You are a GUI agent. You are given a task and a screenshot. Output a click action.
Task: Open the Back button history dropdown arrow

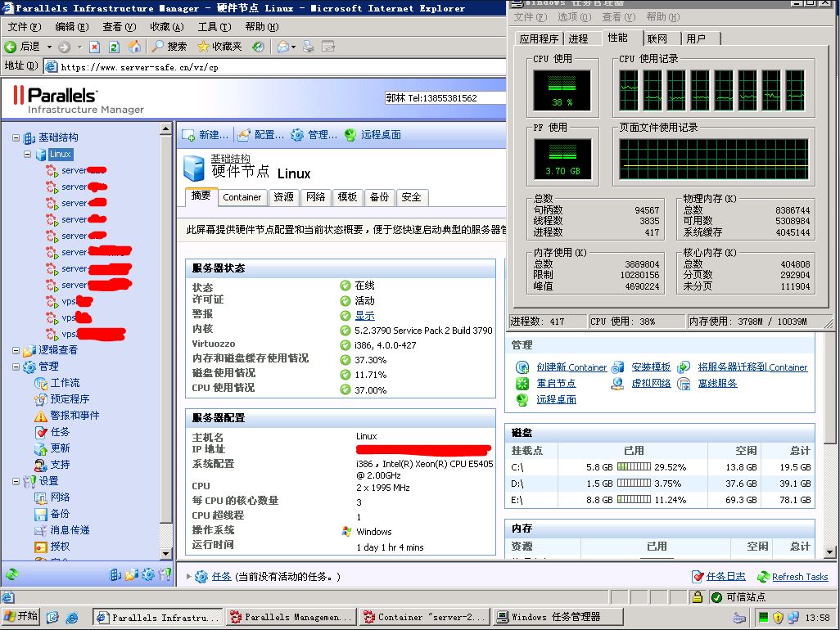[x=49, y=47]
